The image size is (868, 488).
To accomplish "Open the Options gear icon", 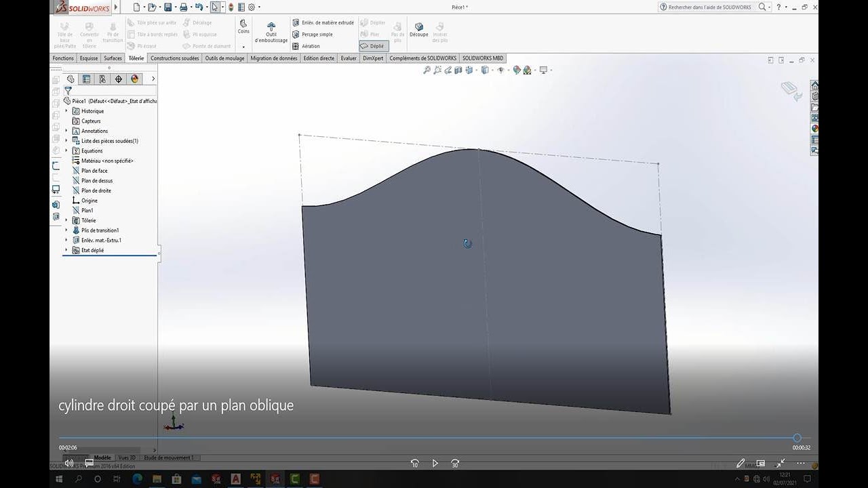I will [x=252, y=7].
